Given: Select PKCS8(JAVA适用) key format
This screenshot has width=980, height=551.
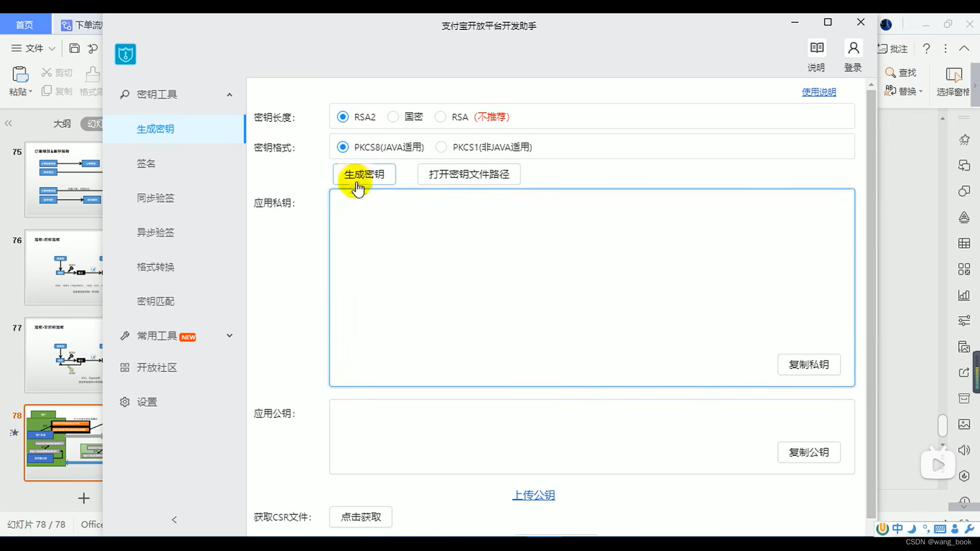Looking at the screenshot, I should click(343, 147).
